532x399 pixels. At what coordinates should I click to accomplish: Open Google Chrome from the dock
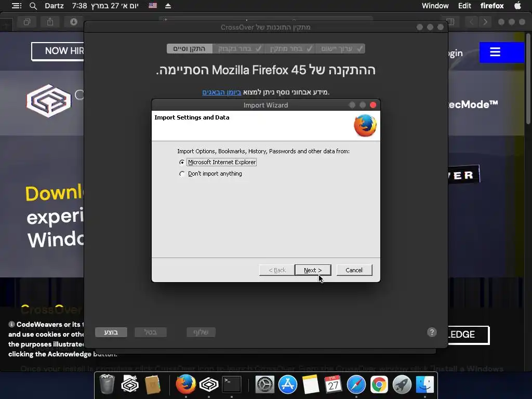(379, 384)
